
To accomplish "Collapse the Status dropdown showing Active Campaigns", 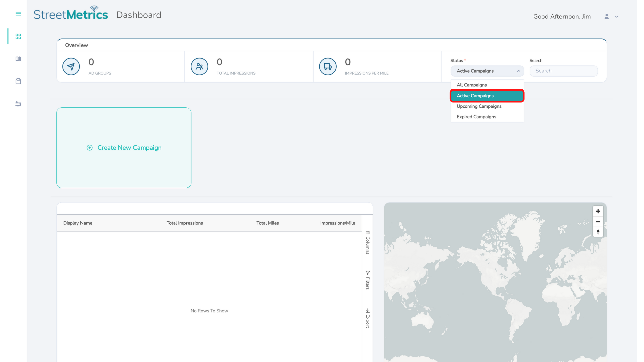I will pyautogui.click(x=487, y=71).
